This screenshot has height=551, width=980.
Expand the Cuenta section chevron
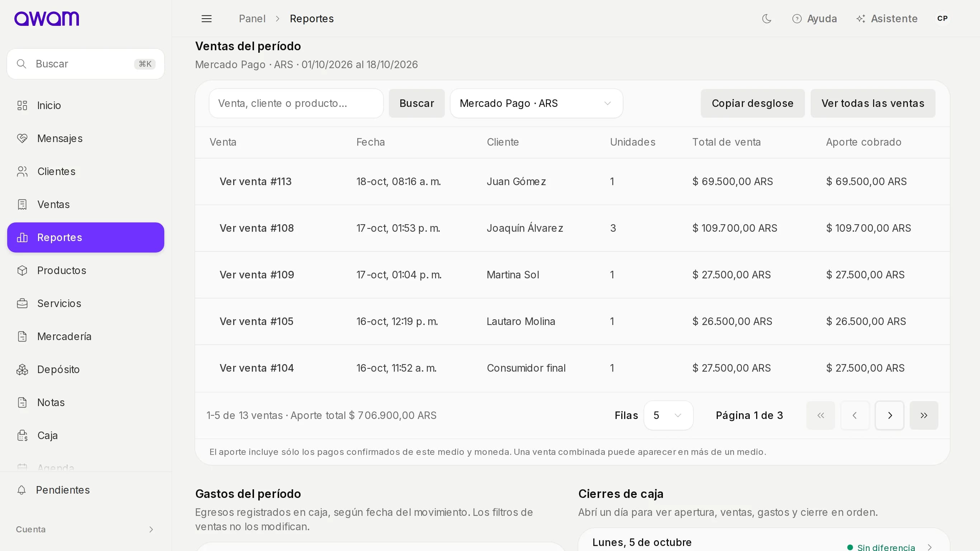click(x=151, y=530)
